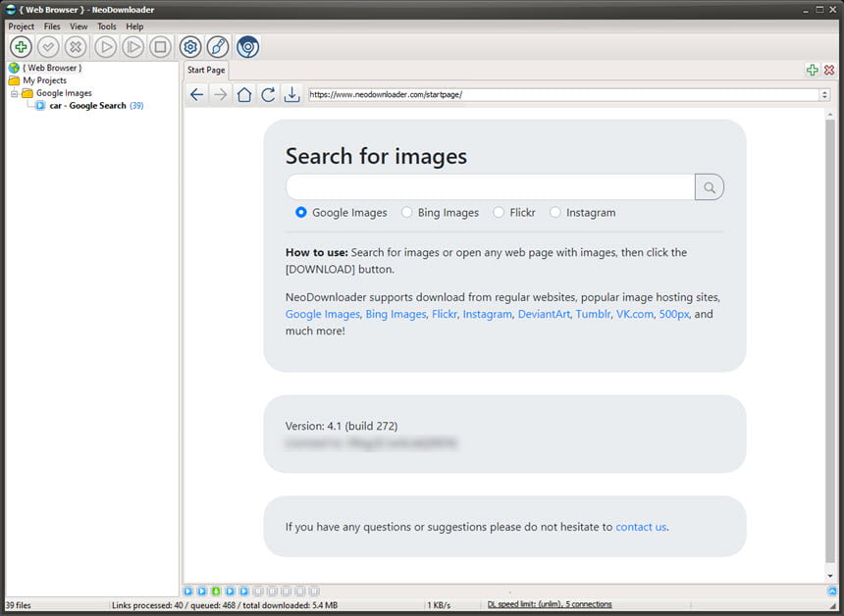The image size is (844, 616).
Task: Click the checkmark toolbar icon
Action: coord(48,47)
